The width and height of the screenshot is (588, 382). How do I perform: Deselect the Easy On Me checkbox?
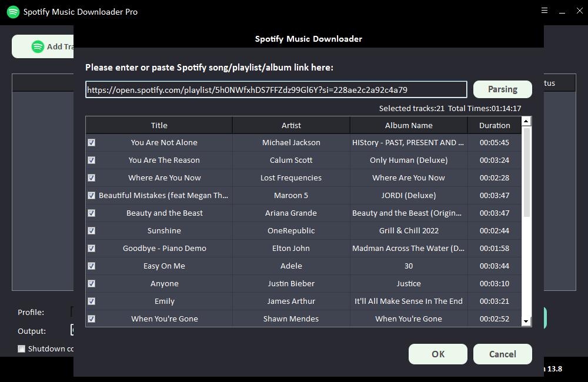pyautogui.click(x=92, y=266)
